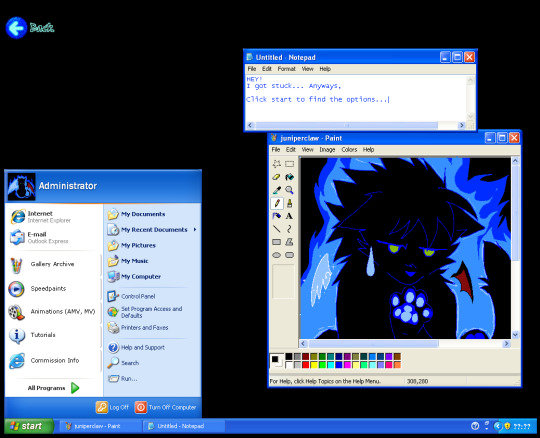Open the File menu in Notepad
This screenshot has height=438, width=540.
252,69
